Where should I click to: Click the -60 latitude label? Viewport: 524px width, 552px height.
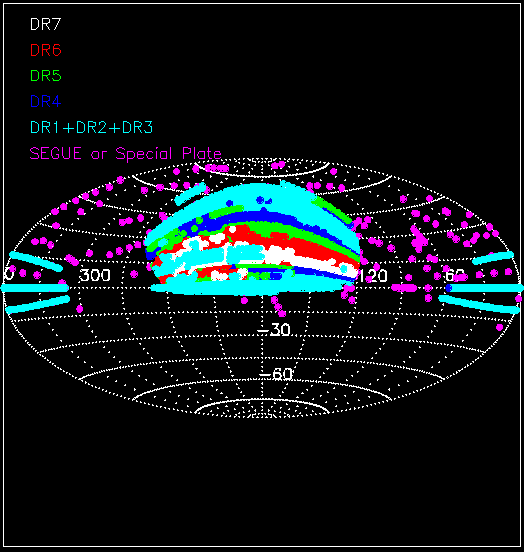pyautogui.click(x=276, y=374)
